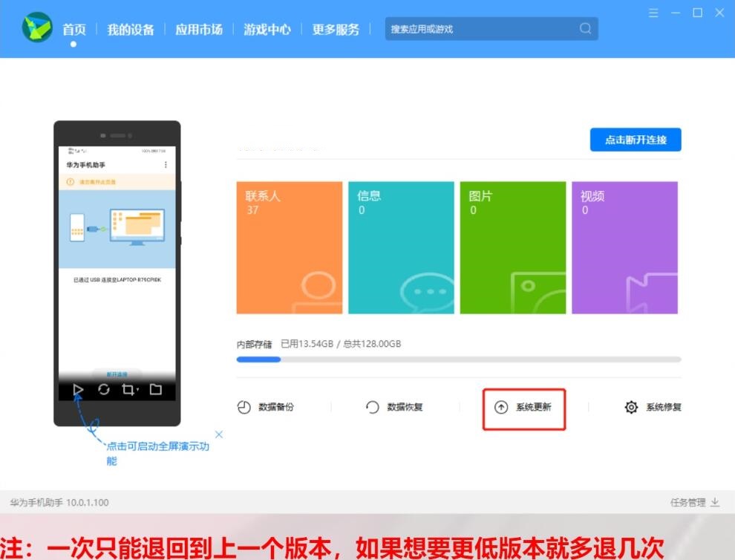735x560 pixels.
Task: Switch to 我的设备 tab
Action: [x=131, y=30]
